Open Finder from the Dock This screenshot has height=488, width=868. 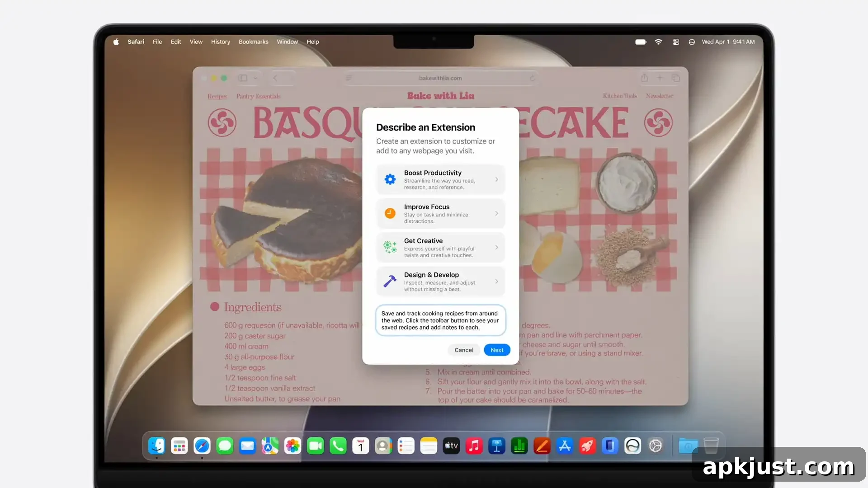coord(156,446)
